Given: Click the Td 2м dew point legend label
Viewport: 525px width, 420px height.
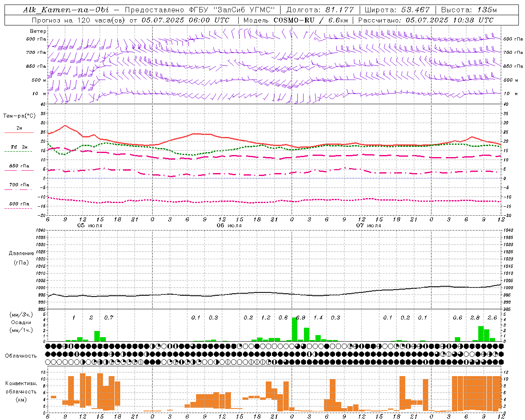Looking at the screenshot, I should 19,147.
